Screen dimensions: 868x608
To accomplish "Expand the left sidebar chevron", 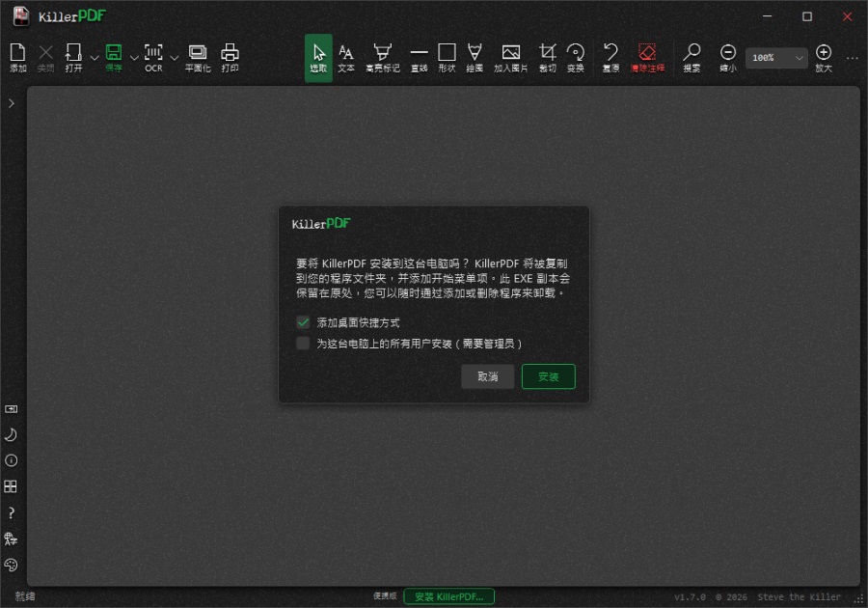I will 11,103.
